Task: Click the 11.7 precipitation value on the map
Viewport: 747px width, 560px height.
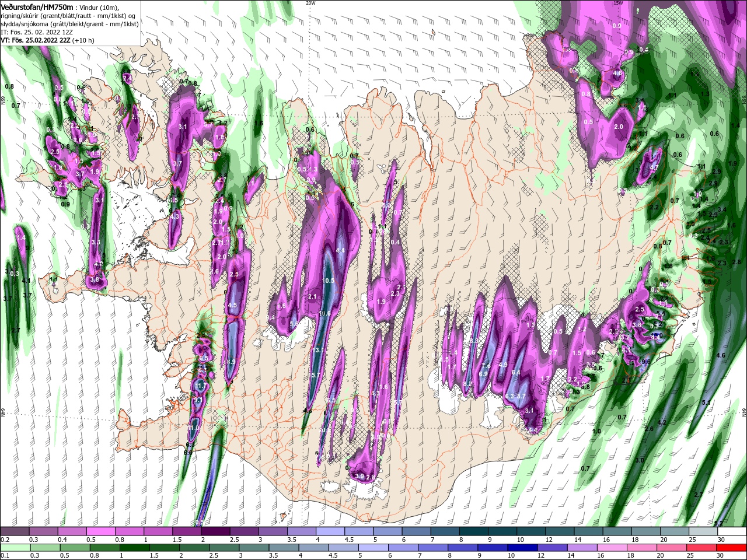Action: (200, 386)
